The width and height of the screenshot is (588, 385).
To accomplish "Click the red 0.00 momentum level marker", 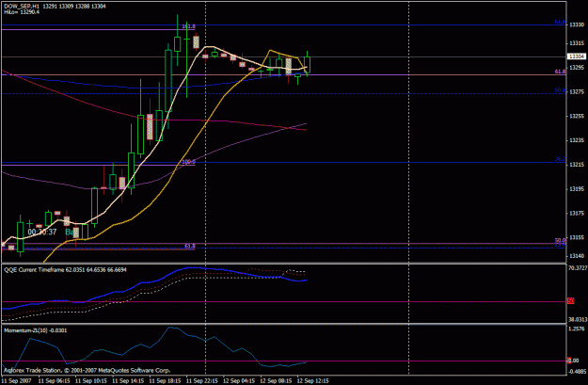I will click(x=574, y=361).
